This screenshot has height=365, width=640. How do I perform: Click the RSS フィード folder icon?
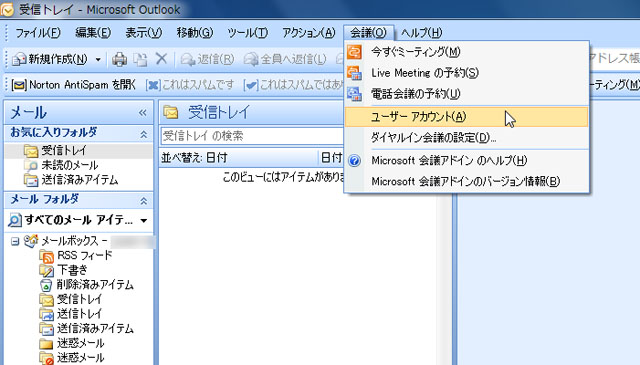[47, 256]
